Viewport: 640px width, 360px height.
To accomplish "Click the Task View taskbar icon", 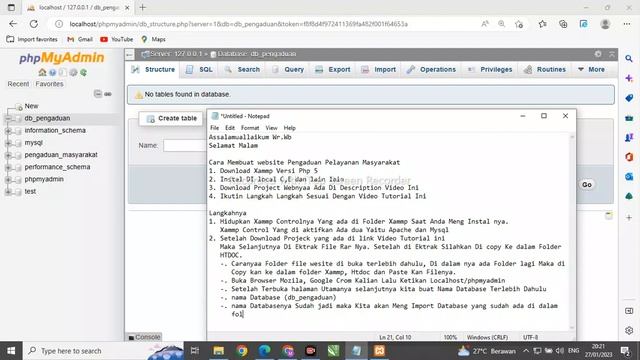I will pos(195,351).
